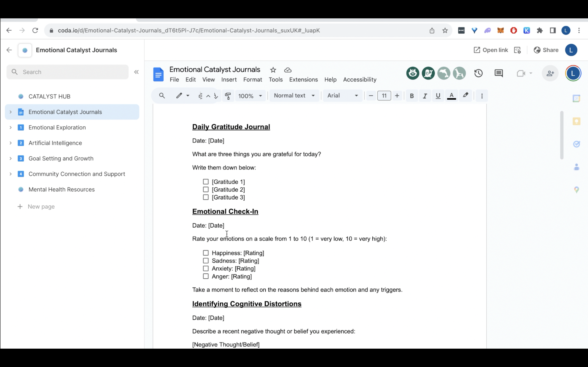Expand the Emotional Exploration page tree
The image size is (588, 367).
point(10,127)
